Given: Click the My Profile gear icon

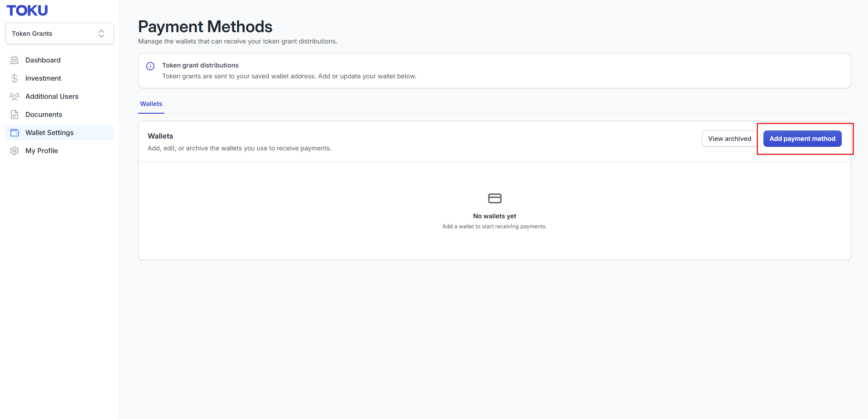Looking at the screenshot, I should pos(14,151).
